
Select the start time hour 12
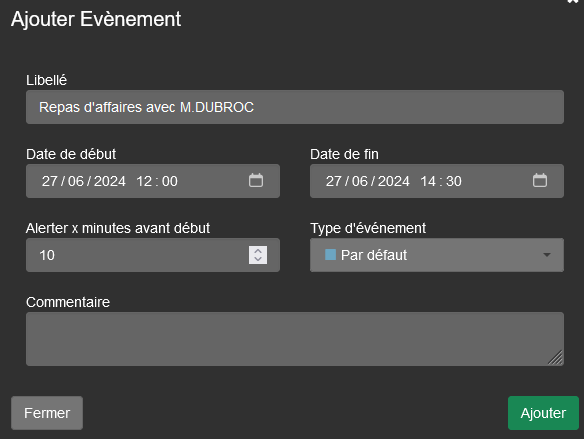click(x=144, y=181)
